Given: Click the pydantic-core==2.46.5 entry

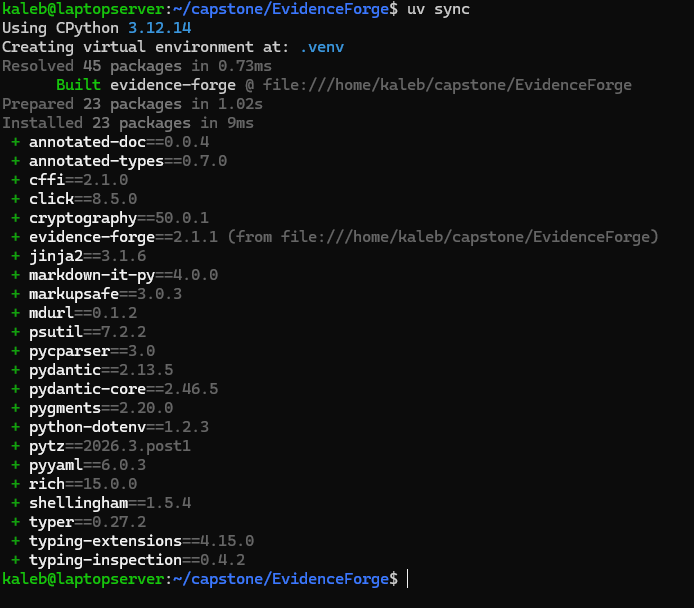Looking at the screenshot, I should (x=115, y=389).
